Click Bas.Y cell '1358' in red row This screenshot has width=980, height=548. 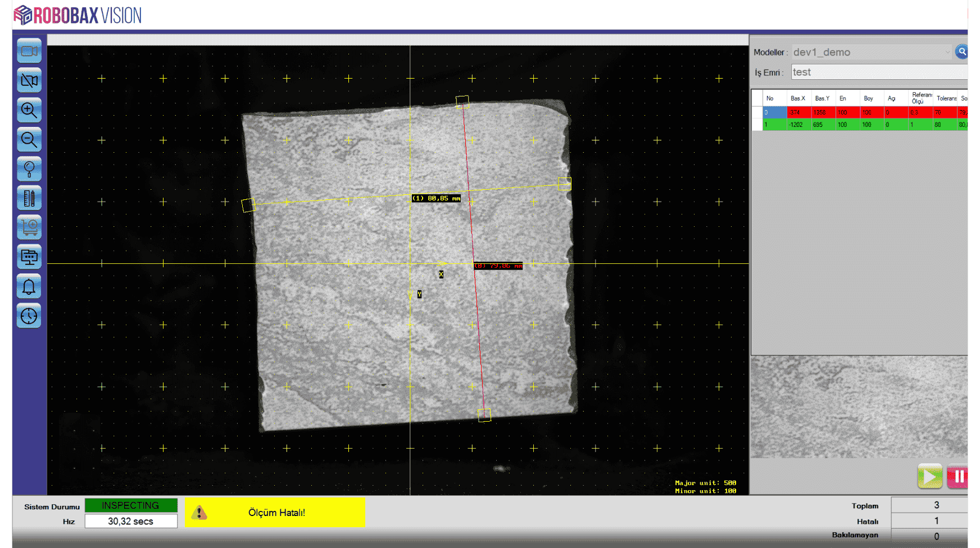[x=823, y=112]
